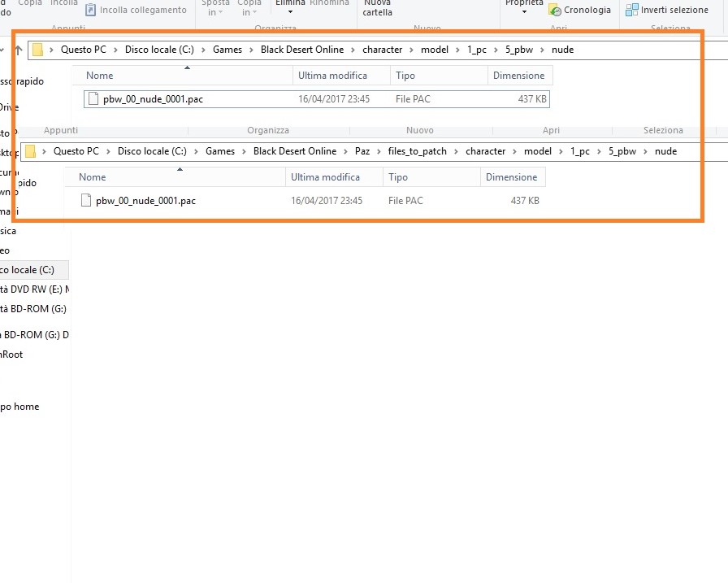
Task: Expand the Proprietà dropdown arrow
Action: coord(523,12)
